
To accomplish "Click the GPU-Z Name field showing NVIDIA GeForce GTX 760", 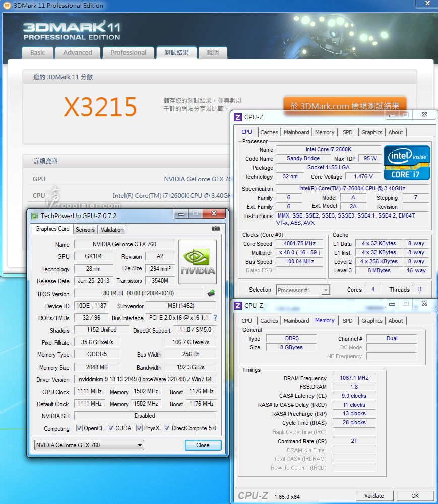I will [124, 244].
